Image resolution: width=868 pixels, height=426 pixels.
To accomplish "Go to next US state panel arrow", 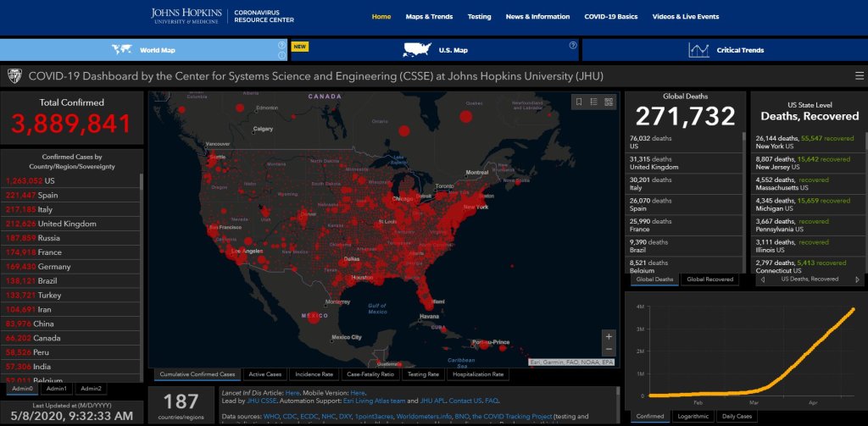I will pyautogui.click(x=856, y=279).
